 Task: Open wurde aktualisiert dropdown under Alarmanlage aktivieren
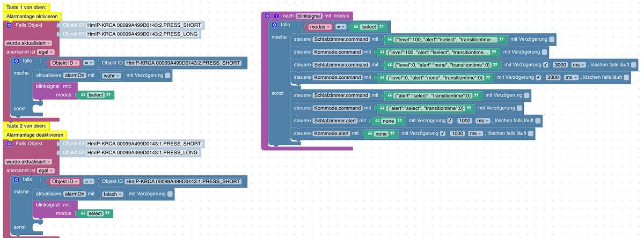pyautogui.click(x=29, y=43)
